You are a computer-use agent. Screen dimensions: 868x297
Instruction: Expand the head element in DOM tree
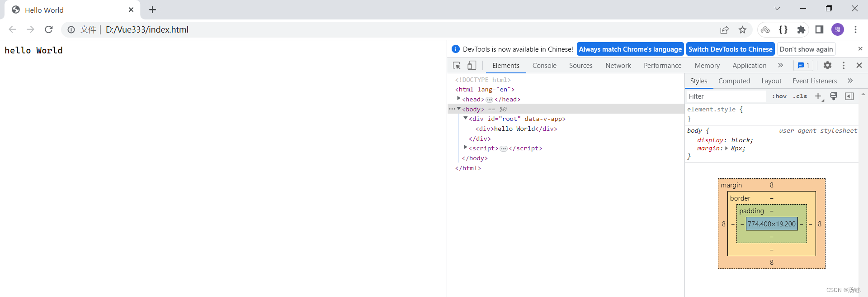click(458, 98)
